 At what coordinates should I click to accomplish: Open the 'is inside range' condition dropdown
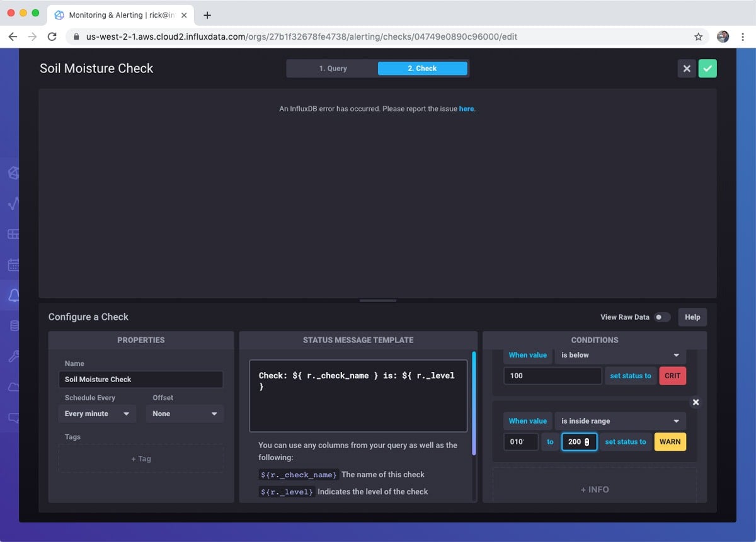click(619, 421)
